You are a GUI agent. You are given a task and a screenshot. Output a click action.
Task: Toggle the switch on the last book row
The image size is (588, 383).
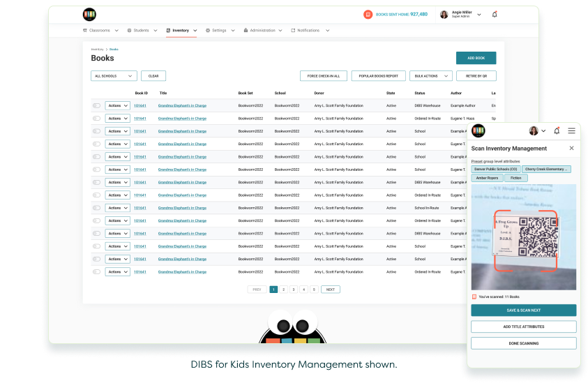tap(96, 272)
